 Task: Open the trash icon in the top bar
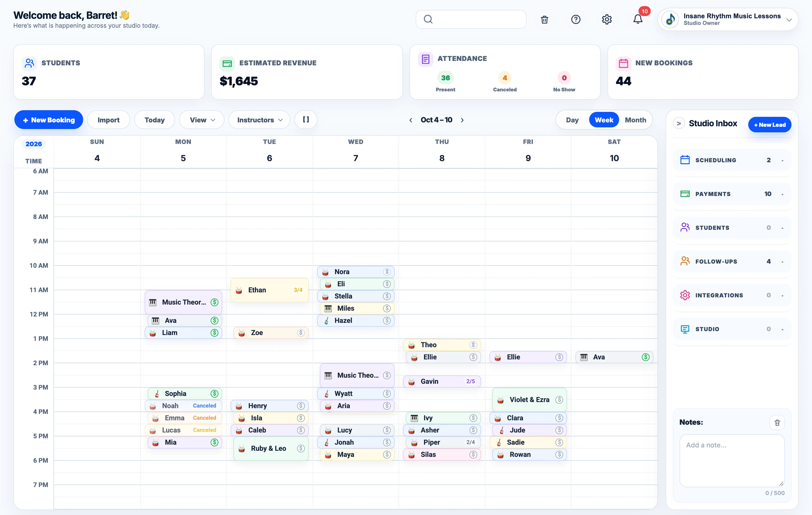pos(544,20)
